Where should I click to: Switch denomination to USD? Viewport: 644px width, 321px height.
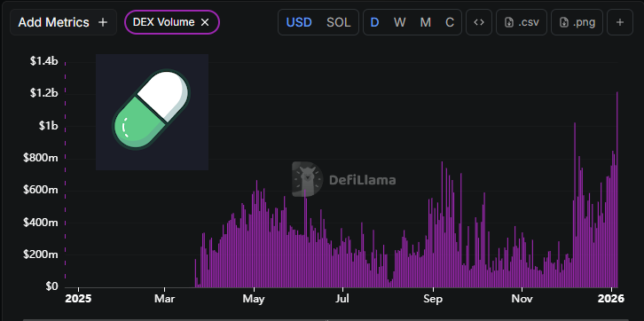[299, 22]
